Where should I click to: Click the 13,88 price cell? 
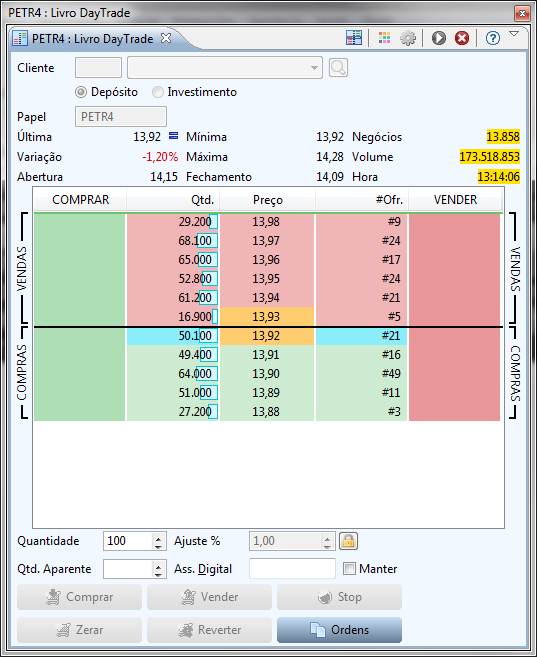pyautogui.click(x=267, y=411)
